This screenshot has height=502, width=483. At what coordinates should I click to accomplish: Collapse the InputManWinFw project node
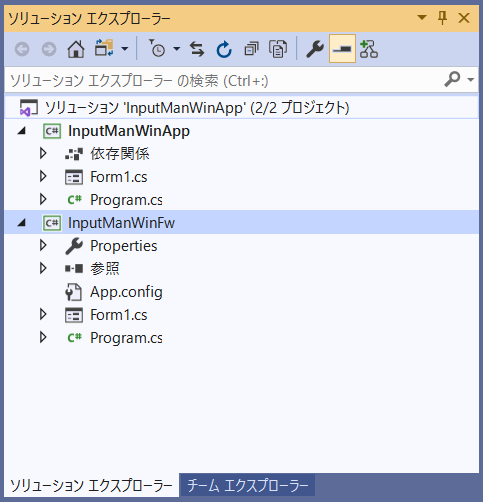22,223
